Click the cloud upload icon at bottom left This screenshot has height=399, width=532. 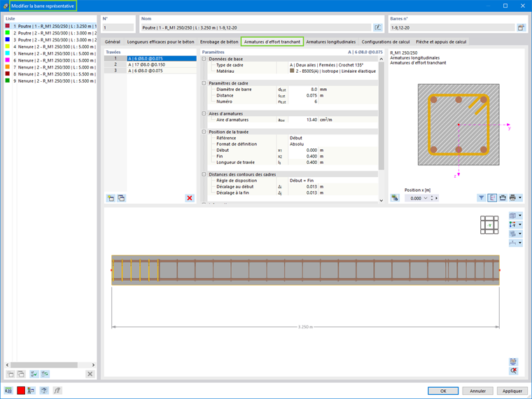[x=44, y=391]
